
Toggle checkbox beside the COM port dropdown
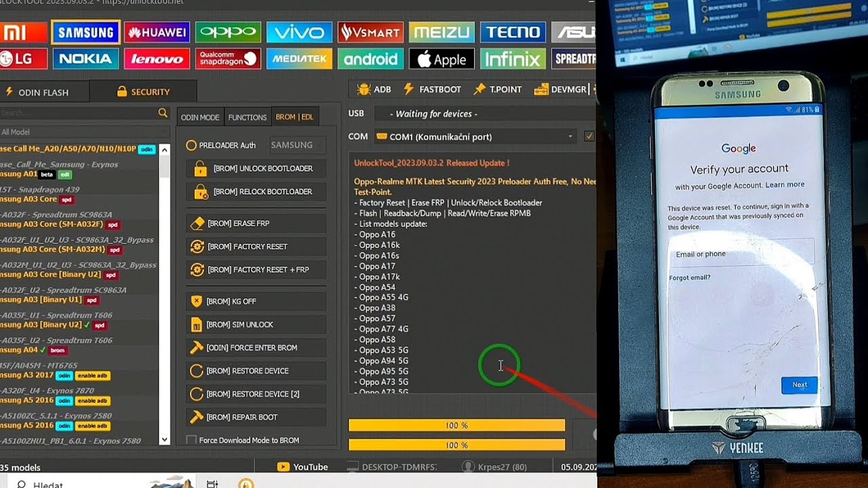589,136
